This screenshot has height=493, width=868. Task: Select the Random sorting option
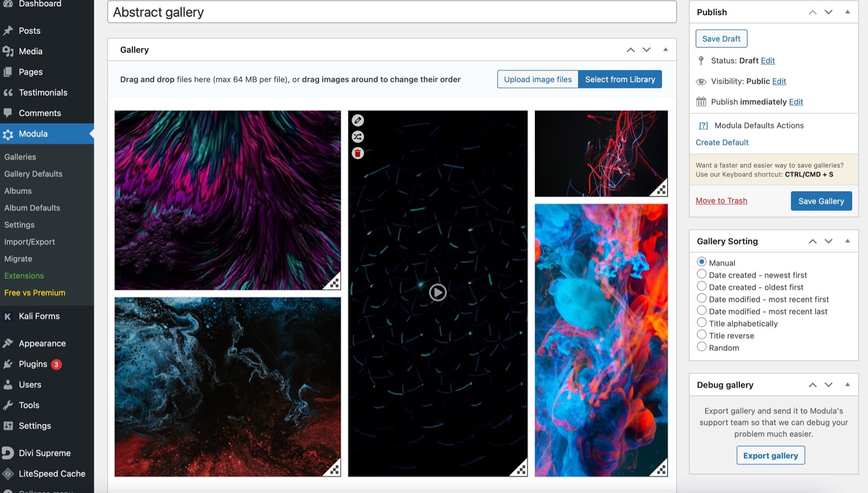[x=701, y=347]
